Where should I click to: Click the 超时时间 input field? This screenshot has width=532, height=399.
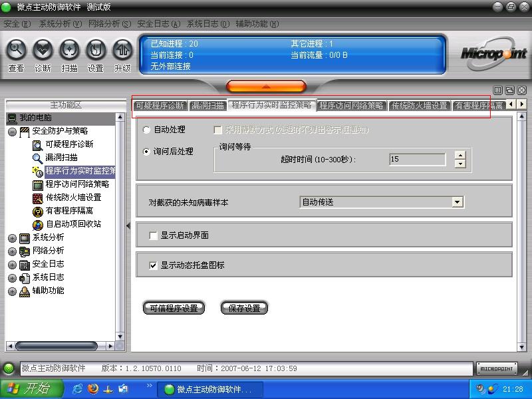418,159
